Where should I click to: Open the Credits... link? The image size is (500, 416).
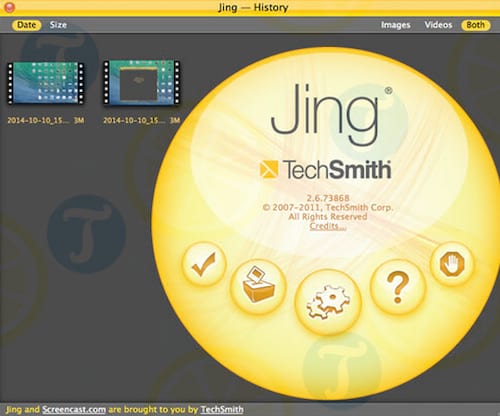[x=328, y=226]
